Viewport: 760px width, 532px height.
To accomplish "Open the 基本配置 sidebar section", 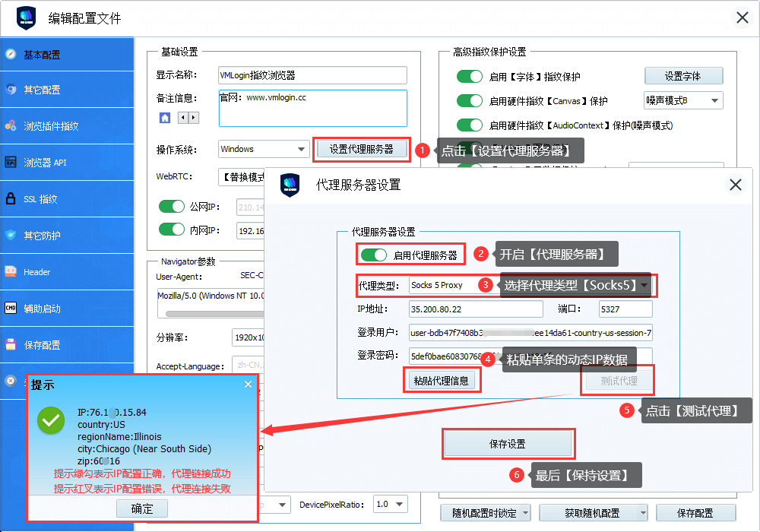I will [67, 55].
